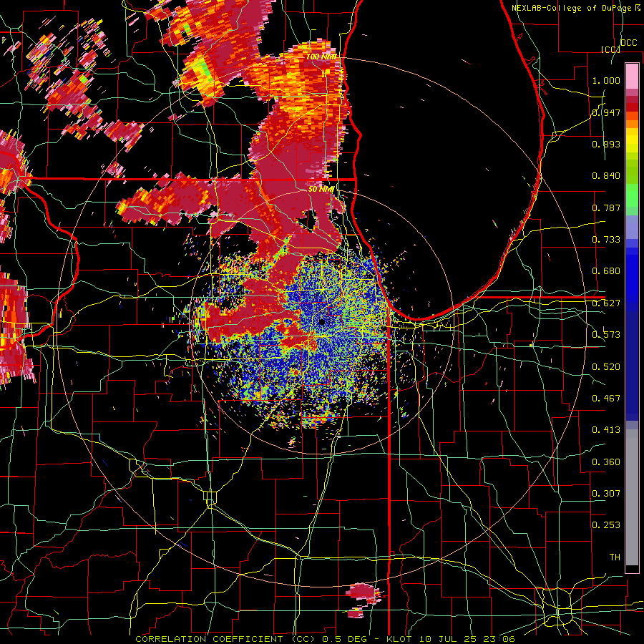Image resolution: width=644 pixels, height=644 pixels.
Task: Select the 0.680 color scale value
Action: coord(606,271)
